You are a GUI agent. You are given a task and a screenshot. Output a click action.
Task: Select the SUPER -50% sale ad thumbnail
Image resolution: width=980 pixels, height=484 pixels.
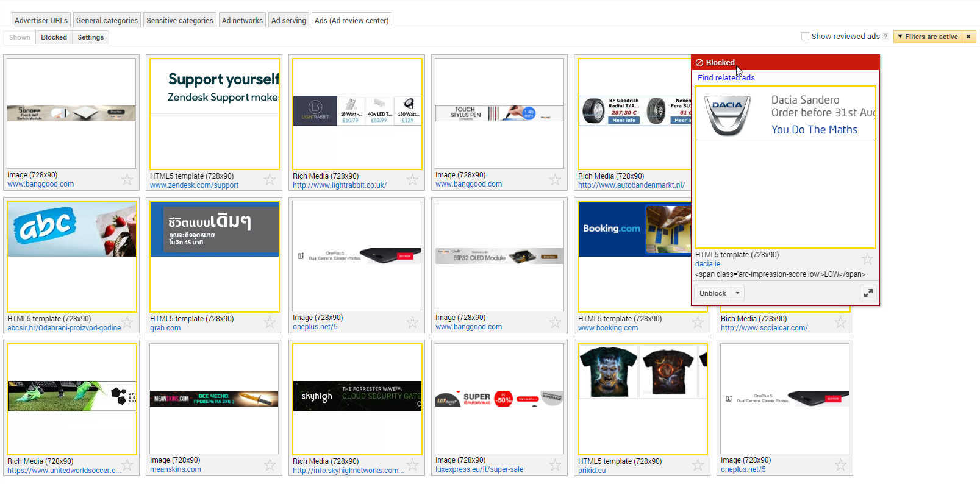[499, 399]
